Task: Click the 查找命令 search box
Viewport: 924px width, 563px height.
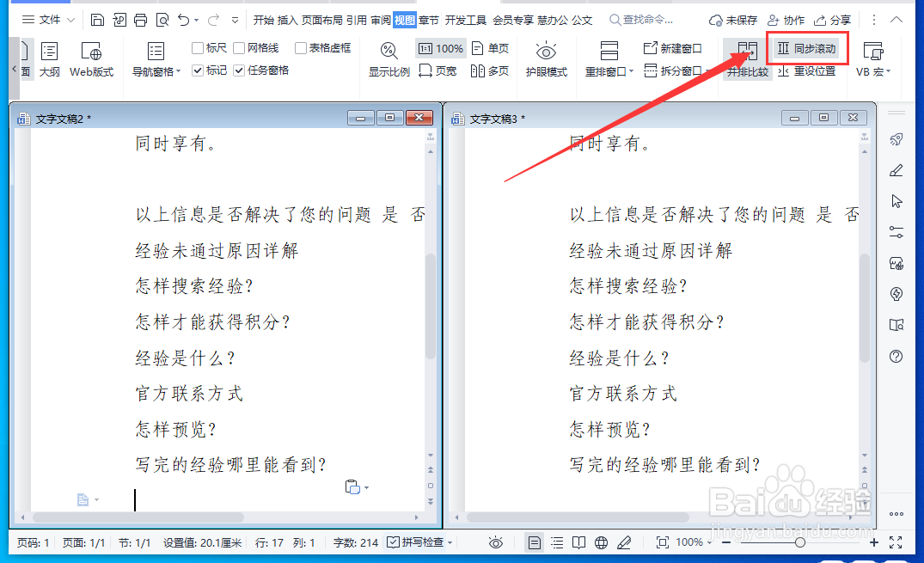Action: click(641, 20)
